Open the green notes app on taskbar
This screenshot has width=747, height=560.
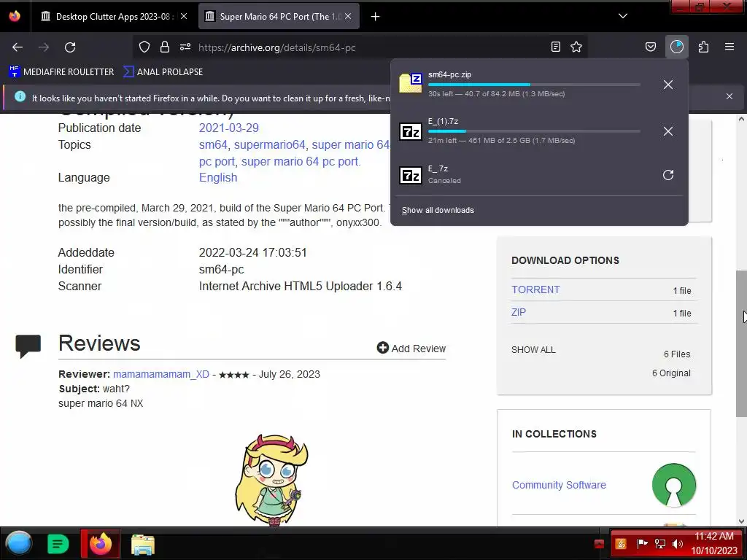click(x=58, y=544)
